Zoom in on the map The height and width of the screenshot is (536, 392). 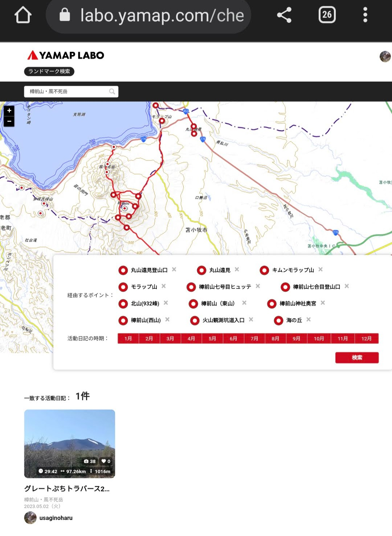coord(9,111)
